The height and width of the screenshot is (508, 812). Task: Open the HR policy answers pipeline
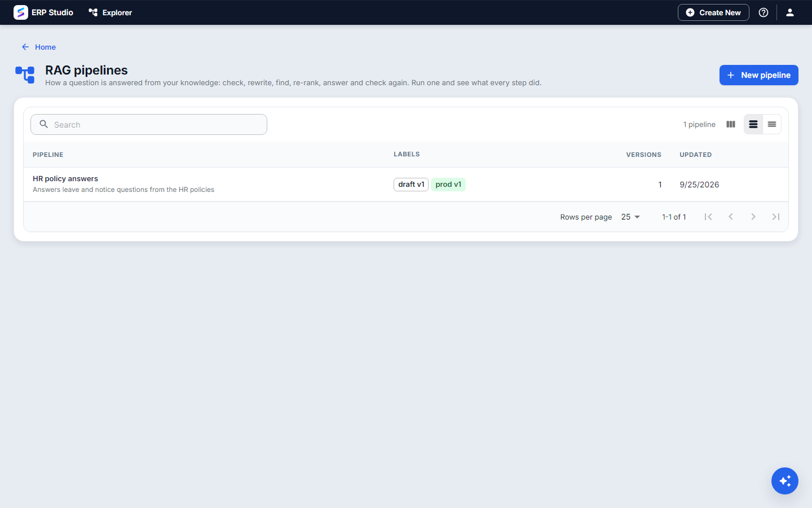(65, 178)
